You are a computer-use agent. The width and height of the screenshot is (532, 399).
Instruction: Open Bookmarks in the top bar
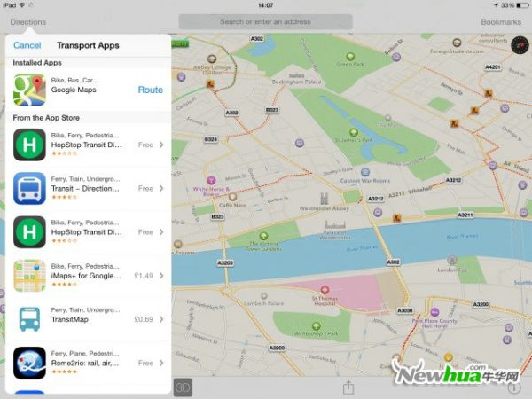[501, 22]
